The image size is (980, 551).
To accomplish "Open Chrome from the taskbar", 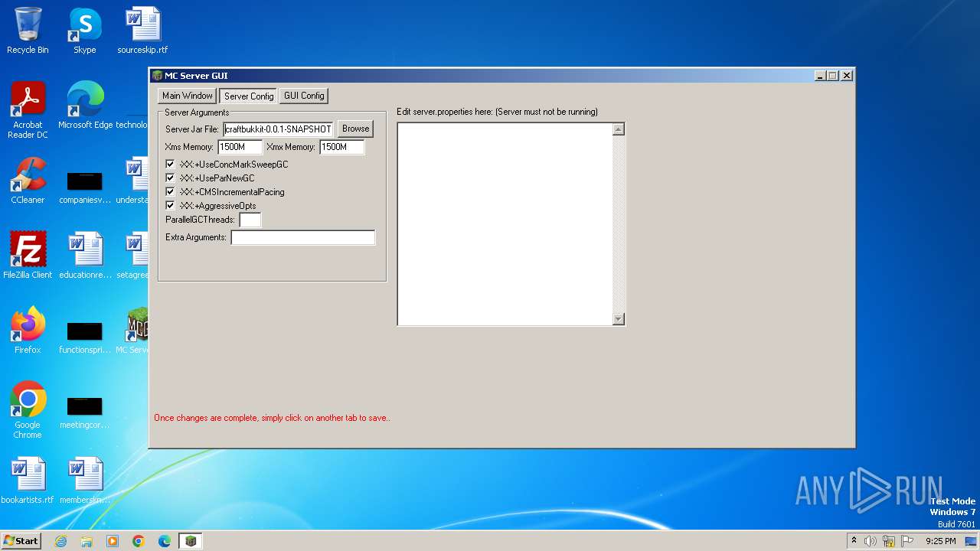I will pos(139,541).
